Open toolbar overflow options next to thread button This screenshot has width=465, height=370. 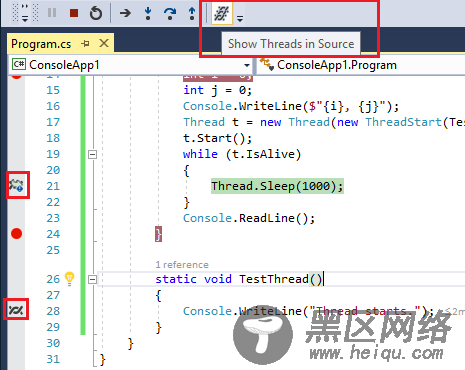240,18
